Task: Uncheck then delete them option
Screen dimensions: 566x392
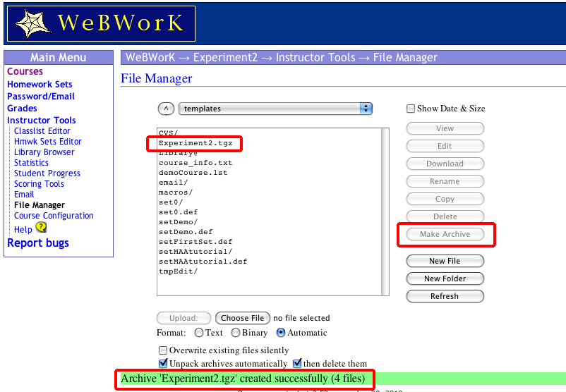Action: pyautogui.click(x=297, y=363)
